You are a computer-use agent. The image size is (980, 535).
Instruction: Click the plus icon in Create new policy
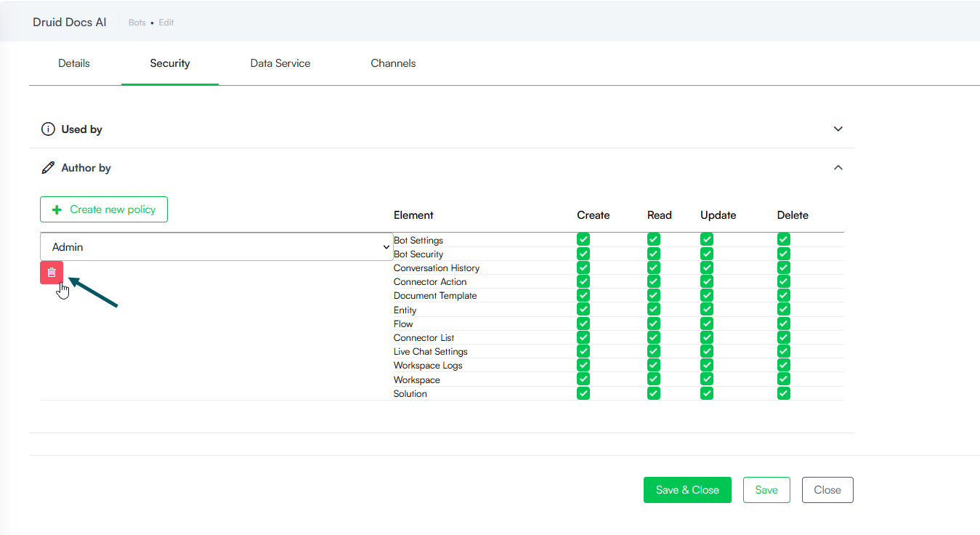coord(57,209)
